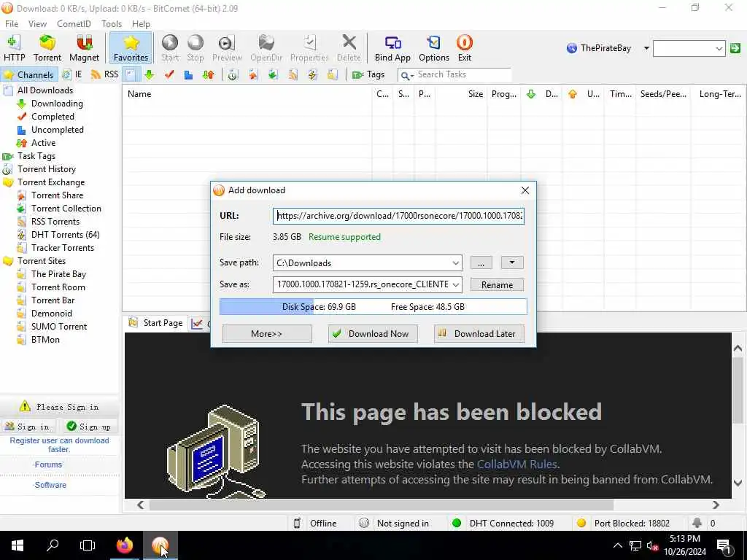
Task: Click the Download Now button
Action: tap(373, 334)
